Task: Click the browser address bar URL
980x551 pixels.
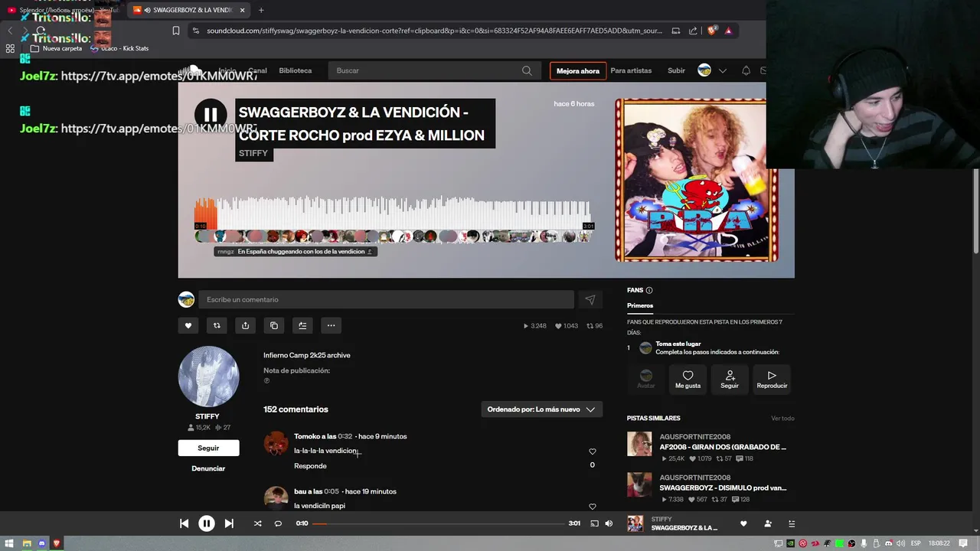Action: click(434, 31)
